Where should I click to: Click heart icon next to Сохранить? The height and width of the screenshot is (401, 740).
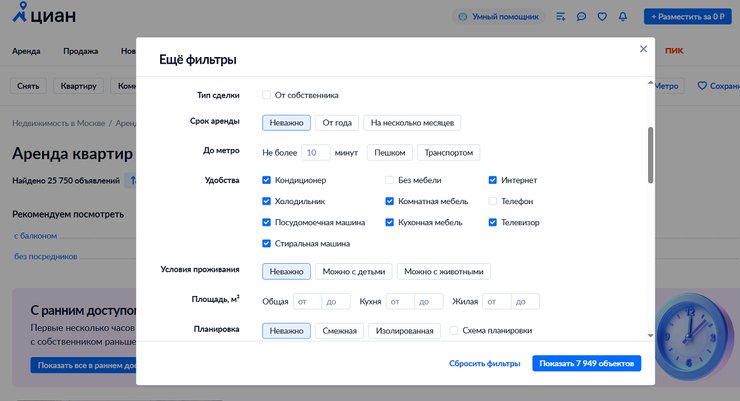(x=702, y=86)
